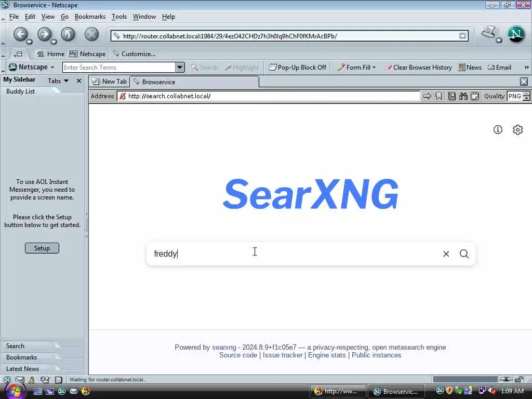Screen dimensions: 532x399
Task: Click the binoculars find icon
Action: (x=463, y=96)
